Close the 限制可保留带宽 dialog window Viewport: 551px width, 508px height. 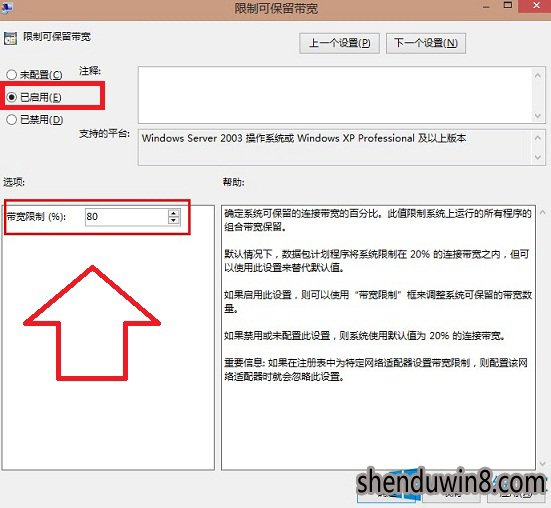point(536,6)
